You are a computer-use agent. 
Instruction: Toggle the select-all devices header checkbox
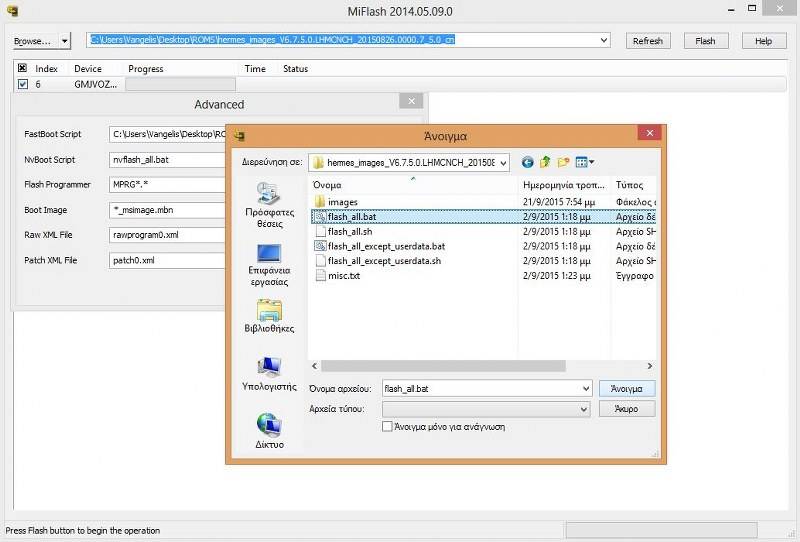click(23, 69)
